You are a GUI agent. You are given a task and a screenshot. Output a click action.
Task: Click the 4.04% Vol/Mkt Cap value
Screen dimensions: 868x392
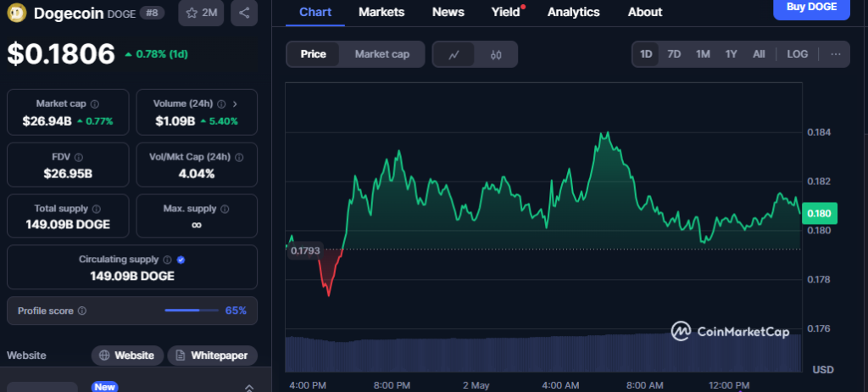[x=197, y=174]
